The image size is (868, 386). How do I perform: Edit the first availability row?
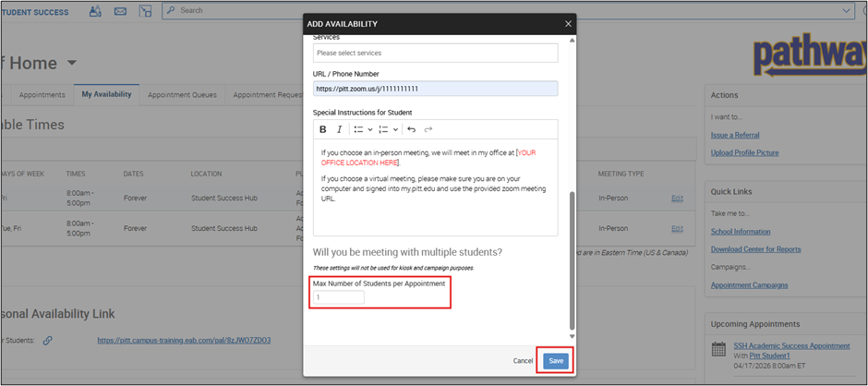(677, 199)
